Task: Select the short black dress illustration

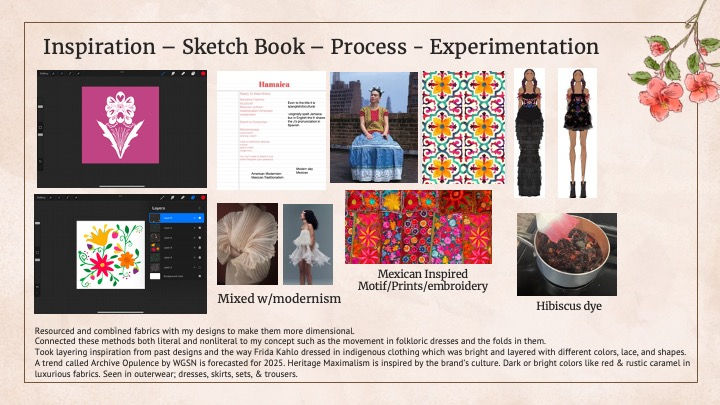Action: point(577,133)
